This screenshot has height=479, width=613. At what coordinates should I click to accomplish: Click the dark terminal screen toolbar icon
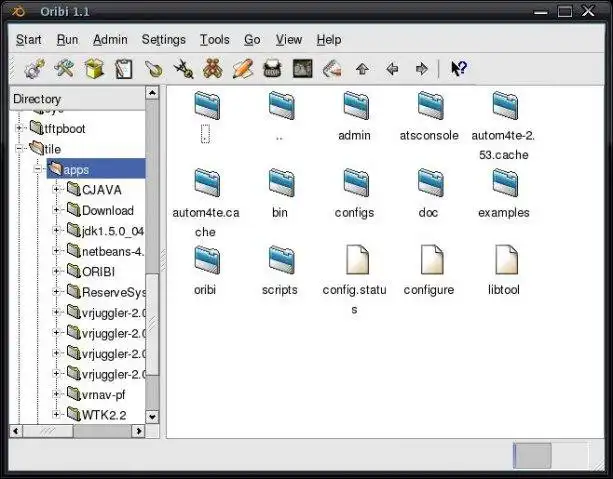point(303,69)
